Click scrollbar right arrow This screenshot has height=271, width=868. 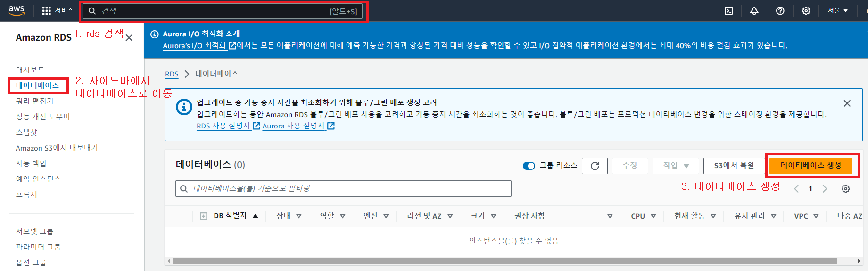[859, 261]
